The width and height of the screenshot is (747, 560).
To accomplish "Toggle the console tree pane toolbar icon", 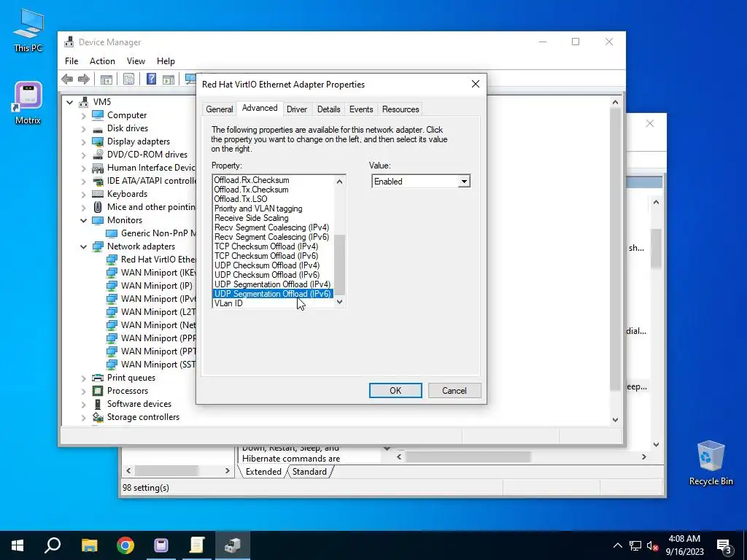I will coord(107,79).
